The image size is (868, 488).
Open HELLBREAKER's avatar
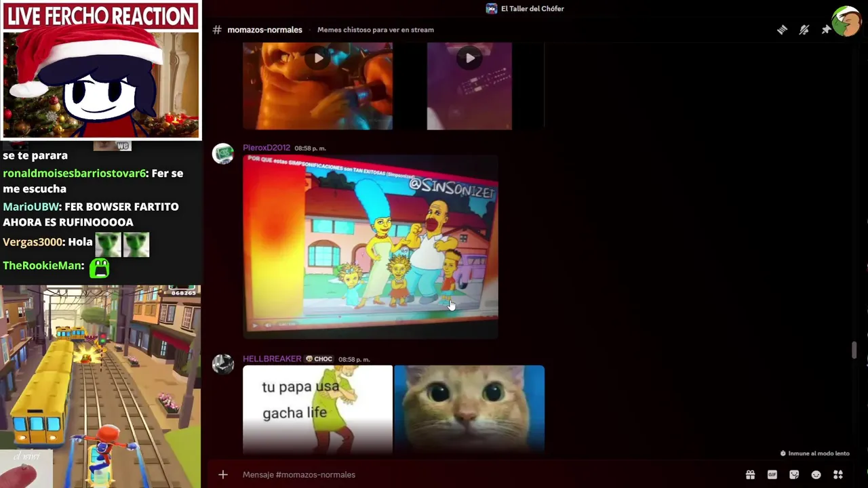coord(223,364)
